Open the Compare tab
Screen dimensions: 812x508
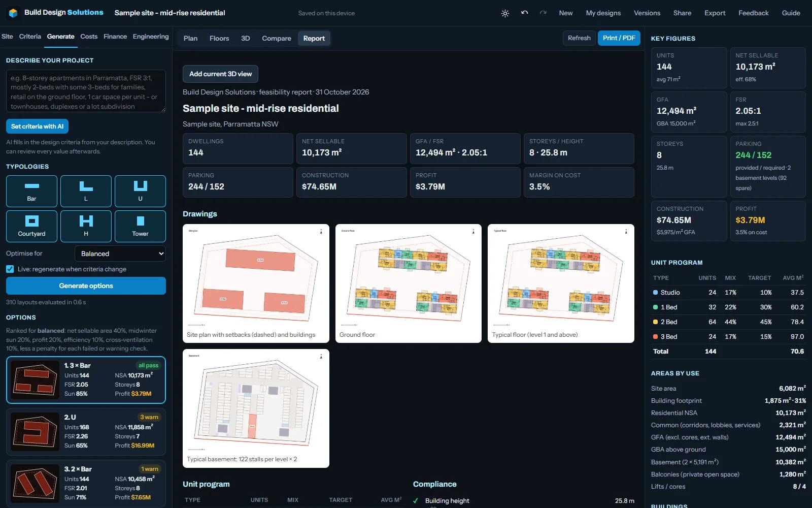[277, 38]
